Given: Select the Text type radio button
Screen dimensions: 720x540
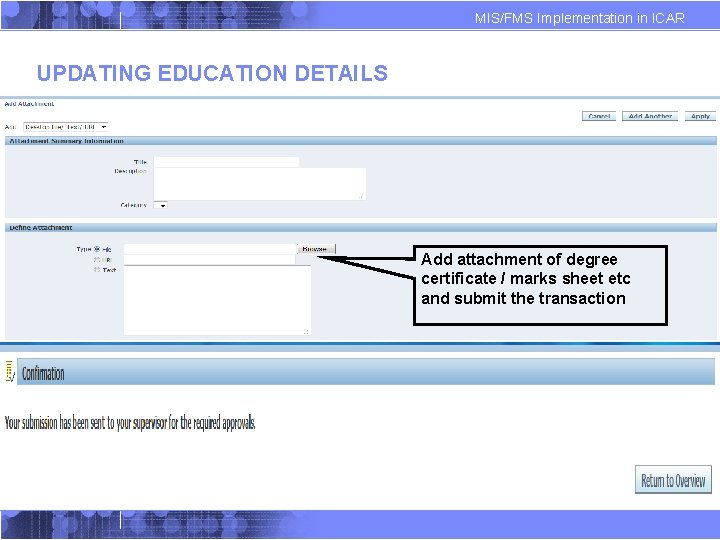Looking at the screenshot, I should click(x=97, y=270).
